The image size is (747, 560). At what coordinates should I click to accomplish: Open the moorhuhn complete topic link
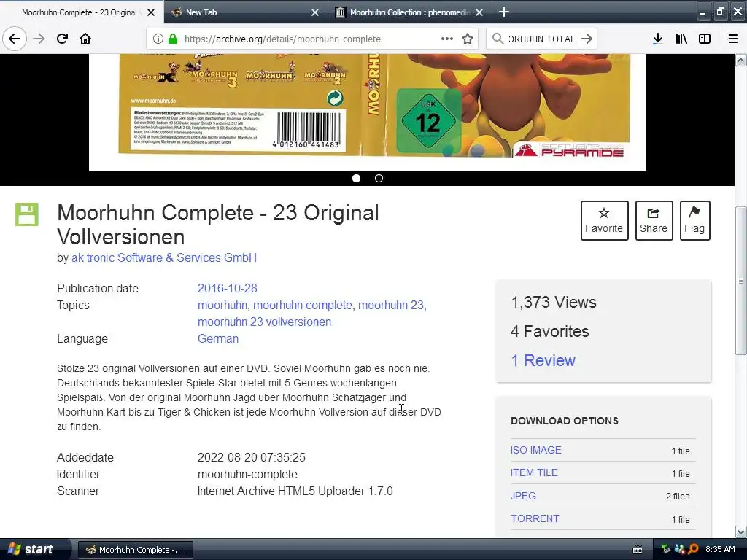(x=303, y=305)
